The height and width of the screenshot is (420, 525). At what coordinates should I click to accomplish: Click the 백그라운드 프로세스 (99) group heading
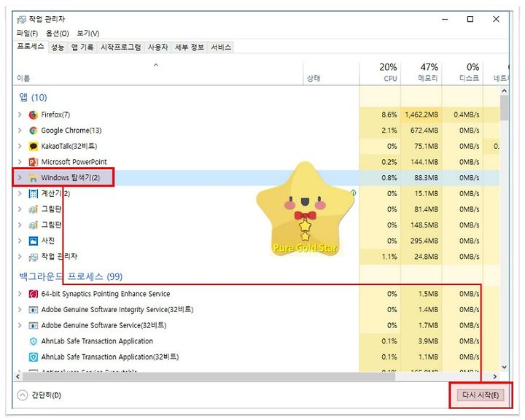click(x=71, y=276)
